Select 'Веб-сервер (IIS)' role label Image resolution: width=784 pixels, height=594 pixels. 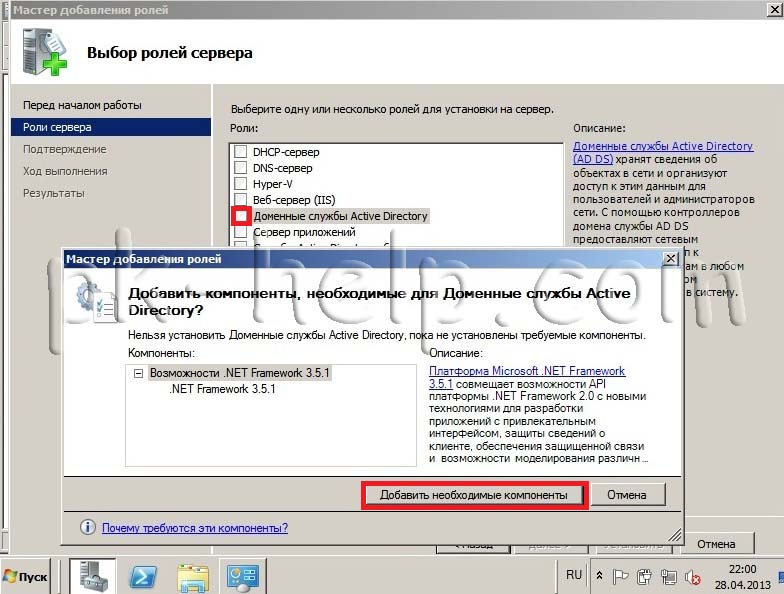294,200
